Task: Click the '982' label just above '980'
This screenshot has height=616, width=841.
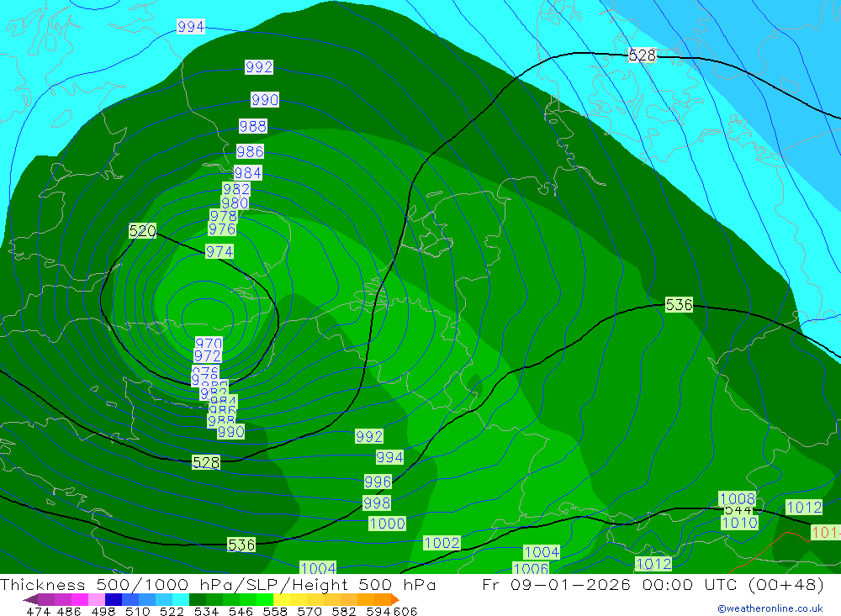Action: pyautogui.click(x=236, y=189)
